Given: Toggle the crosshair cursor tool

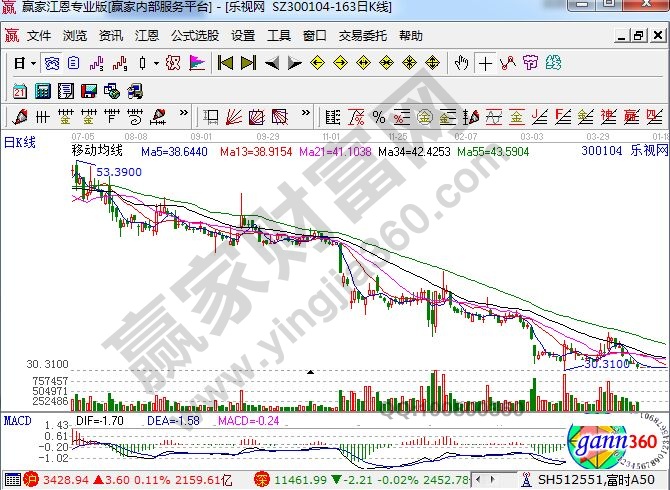Looking at the screenshot, I should click(485, 63).
